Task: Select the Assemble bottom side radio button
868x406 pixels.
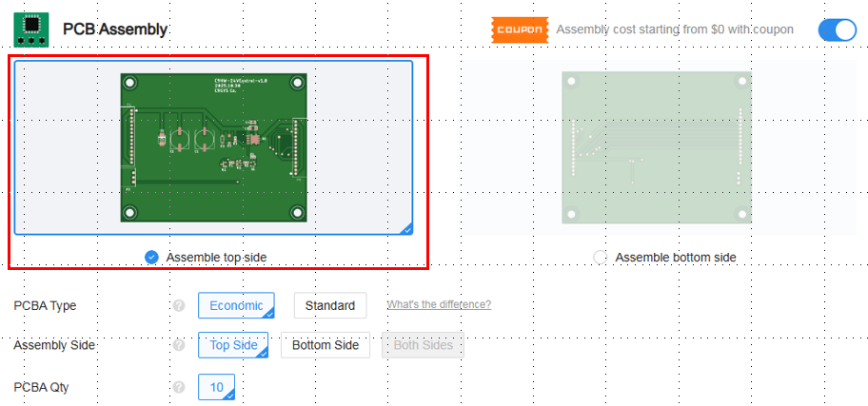Action: [600, 258]
